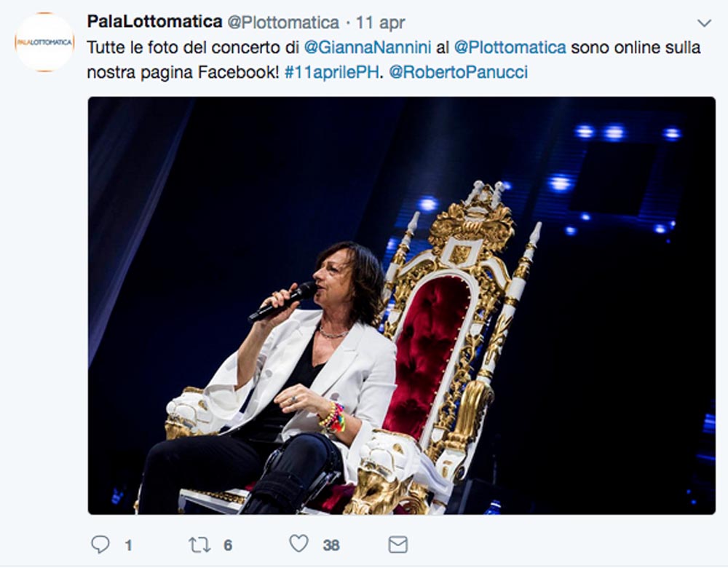Open the @GiannaNannini mention link
Screen dimensions: 728x568
[x=368, y=47]
